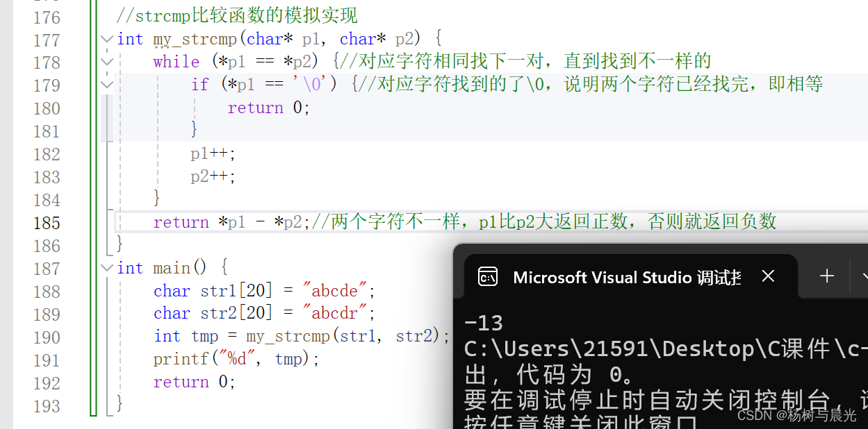The width and height of the screenshot is (868, 429).
Task: Click the int tmp = my_strcmp(str1, str2) line
Action: pos(302,337)
